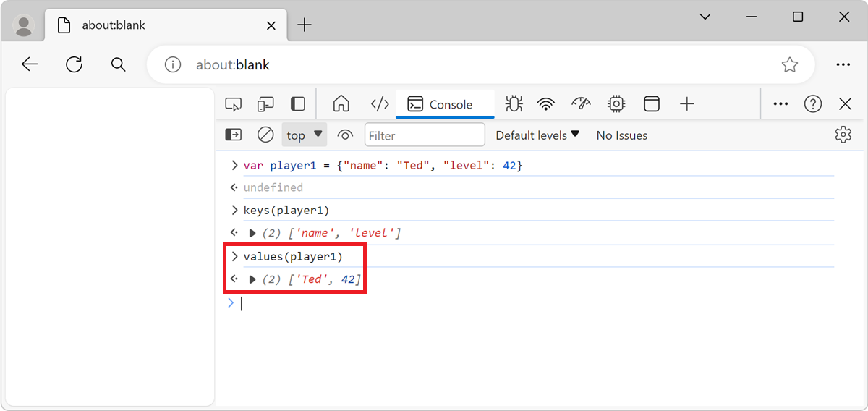The image size is (868, 411).
Task: Click the More tools plus icon
Action: [x=687, y=104]
